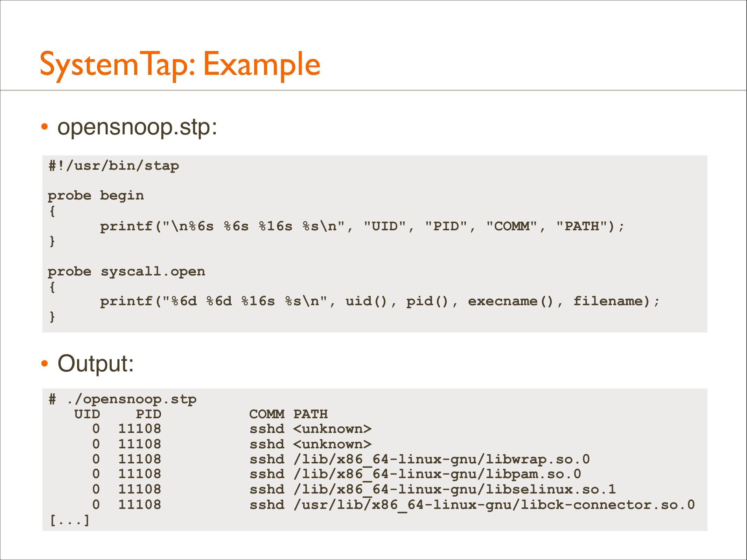Click the printf line with execname()
This screenshot has width=747, height=560.
click(x=379, y=301)
